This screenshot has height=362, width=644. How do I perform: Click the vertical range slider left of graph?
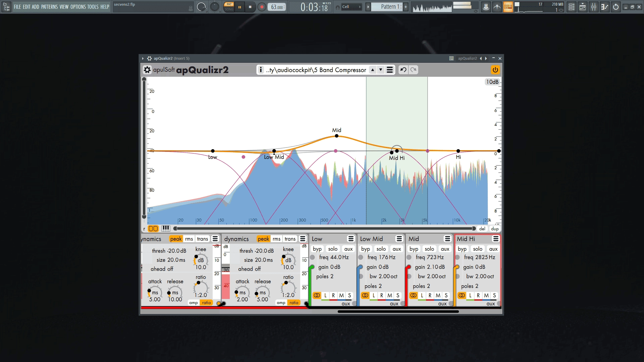click(144, 148)
